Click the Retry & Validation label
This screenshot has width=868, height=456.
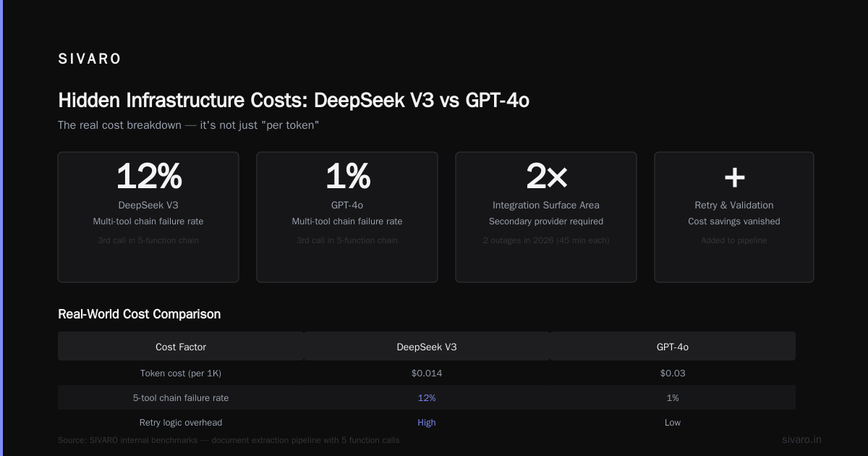click(734, 205)
